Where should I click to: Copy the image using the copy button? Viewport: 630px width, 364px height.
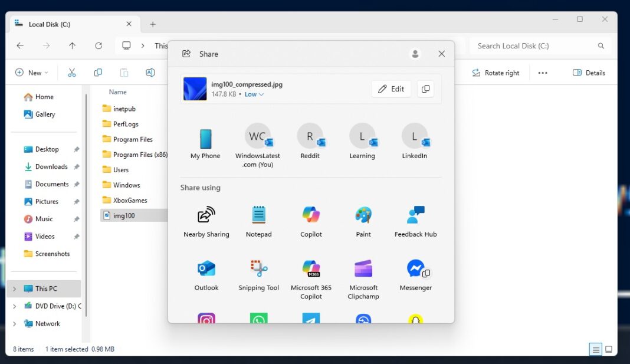click(x=425, y=88)
